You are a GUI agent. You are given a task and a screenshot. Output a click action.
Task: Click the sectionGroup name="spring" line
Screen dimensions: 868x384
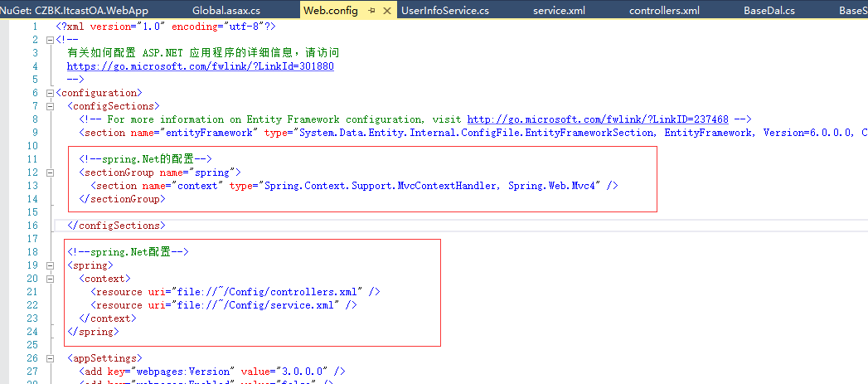click(160, 173)
